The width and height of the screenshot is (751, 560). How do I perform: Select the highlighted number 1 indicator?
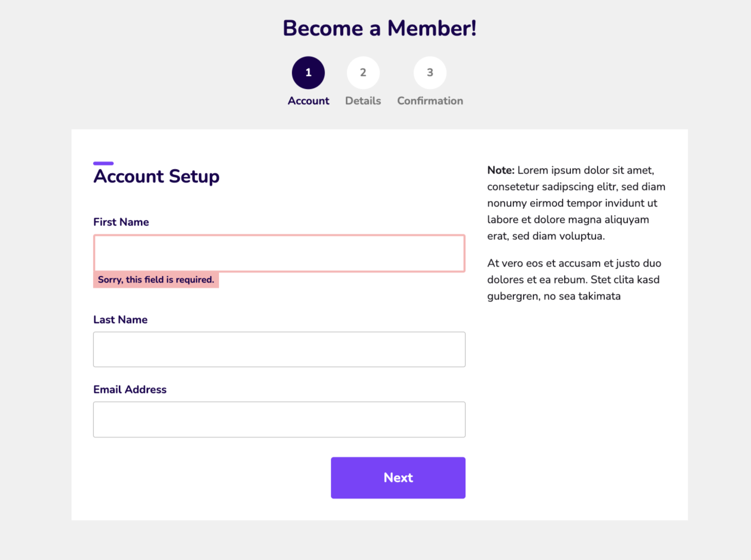click(308, 72)
